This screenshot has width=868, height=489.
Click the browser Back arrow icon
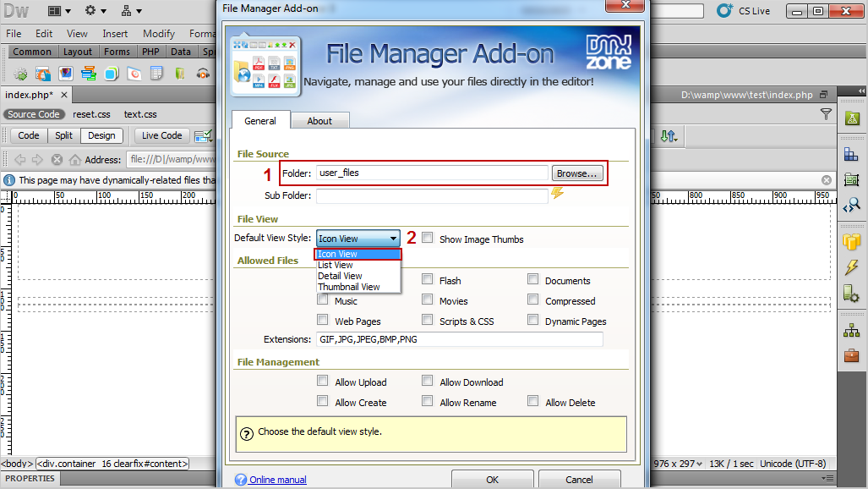pyautogui.click(x=20, y=160)
